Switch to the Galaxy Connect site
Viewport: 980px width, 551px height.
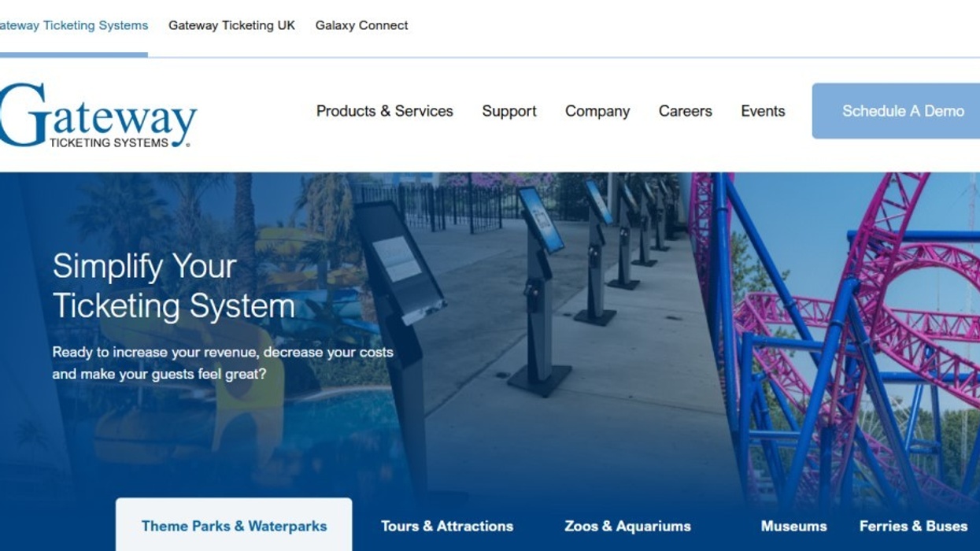click(x=361, y=25)
